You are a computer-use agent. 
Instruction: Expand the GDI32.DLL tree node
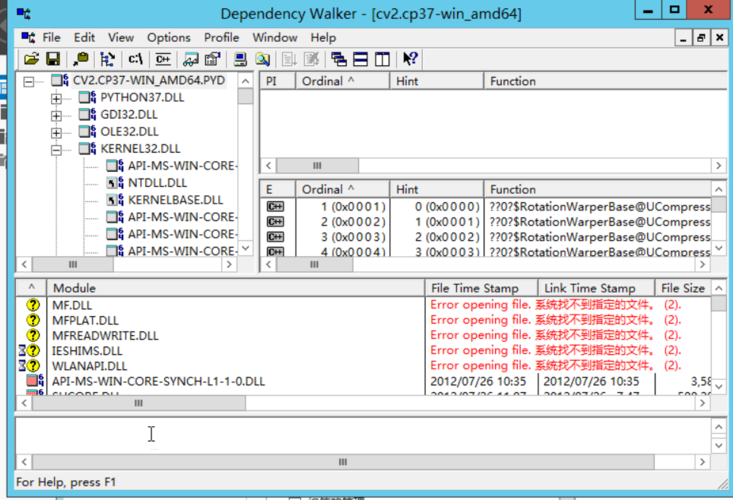pyautogui.click(x=56, y=115)
